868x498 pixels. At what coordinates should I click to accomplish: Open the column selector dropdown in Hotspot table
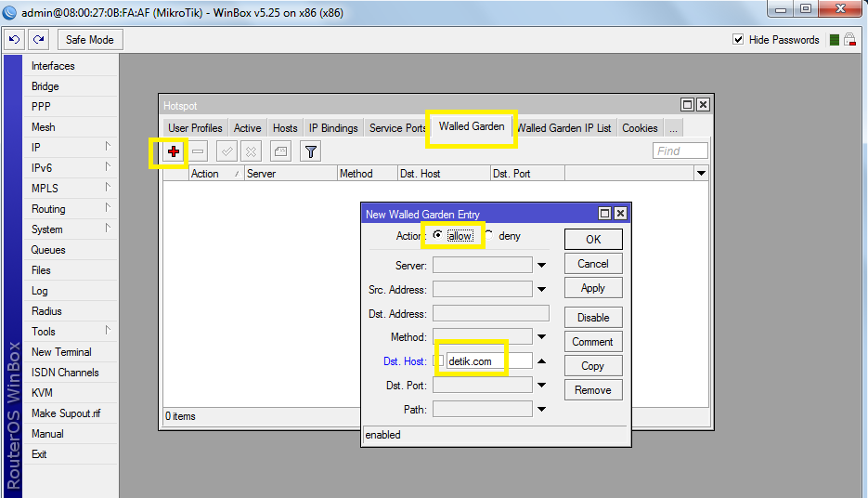(x=702, y=174)
